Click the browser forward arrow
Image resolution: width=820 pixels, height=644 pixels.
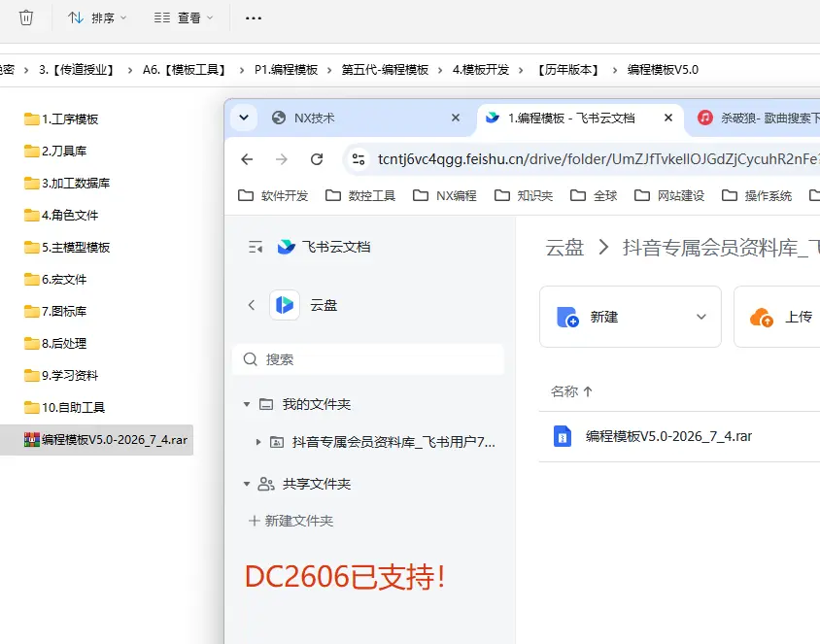(282, 159)
